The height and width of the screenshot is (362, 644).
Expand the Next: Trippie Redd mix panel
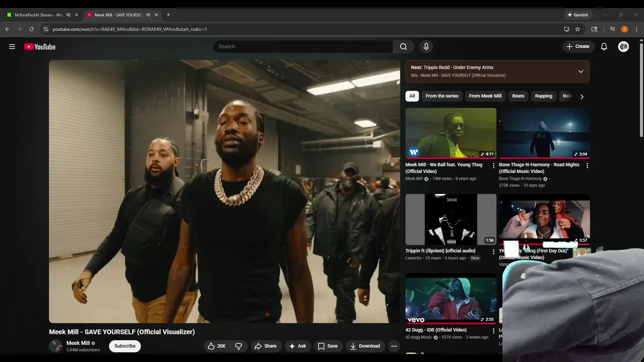(581, 71)
